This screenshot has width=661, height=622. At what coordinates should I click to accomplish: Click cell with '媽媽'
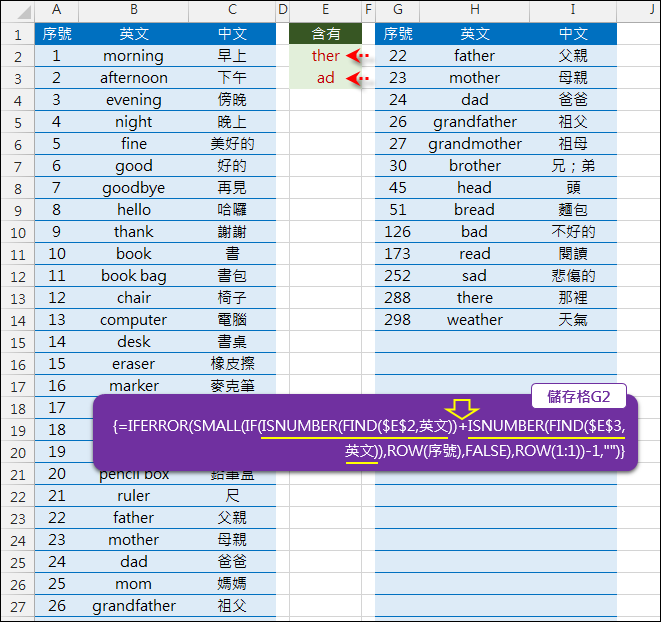pyautogui.click(x=232, y=584)
